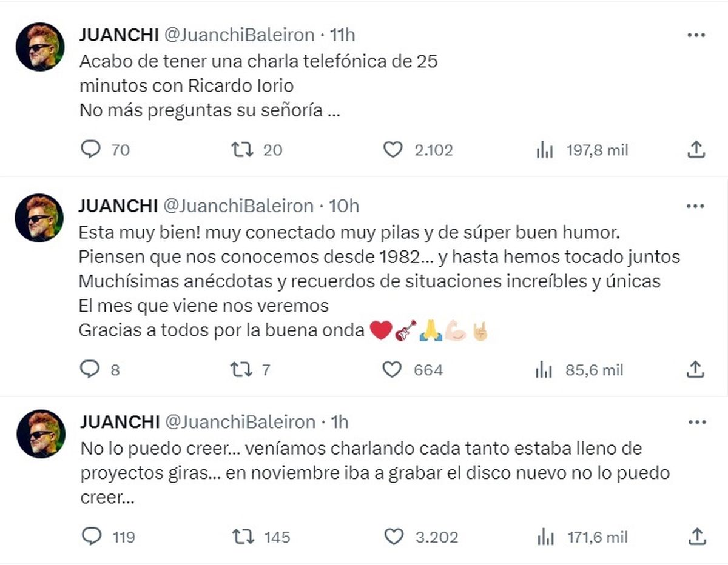View analytics showing 85,6 mil views

pyautogui.click(x=545, y=369)
